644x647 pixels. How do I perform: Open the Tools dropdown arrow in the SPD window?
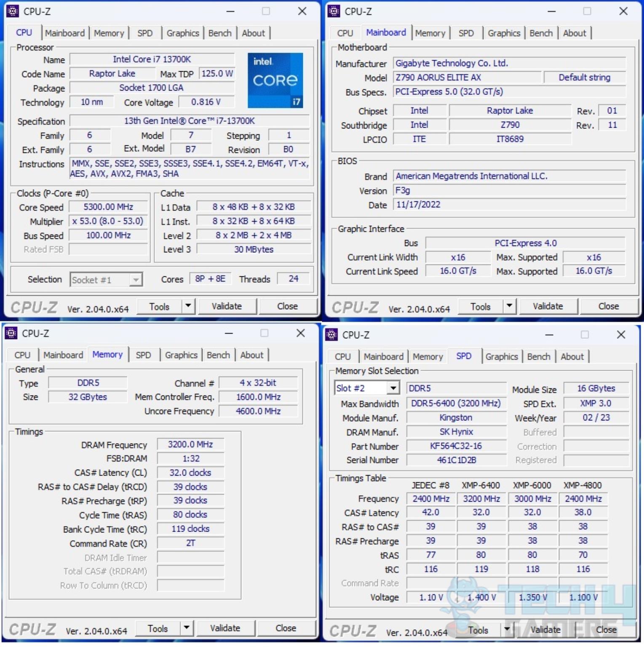click(x=507, y=630)
